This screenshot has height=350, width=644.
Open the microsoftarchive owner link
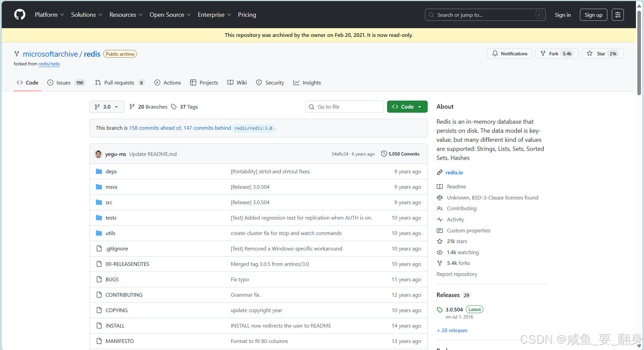pos(50,54)
